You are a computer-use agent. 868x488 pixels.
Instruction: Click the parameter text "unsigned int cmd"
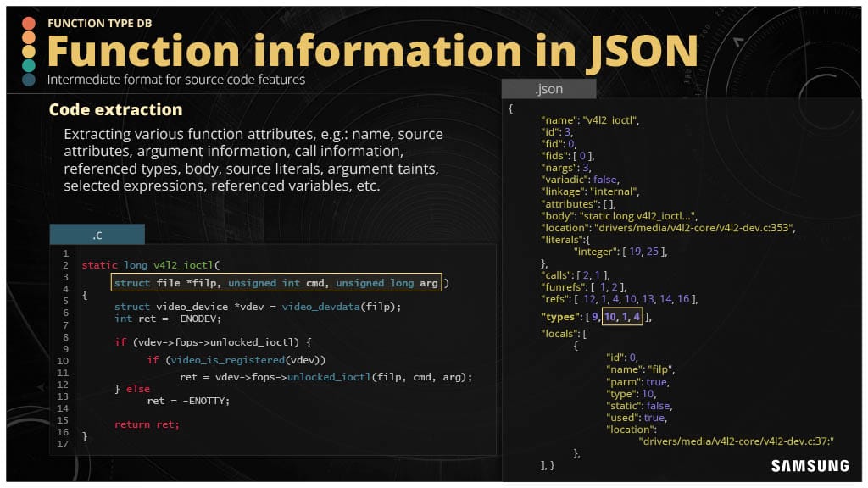click(x=276, y=283)
